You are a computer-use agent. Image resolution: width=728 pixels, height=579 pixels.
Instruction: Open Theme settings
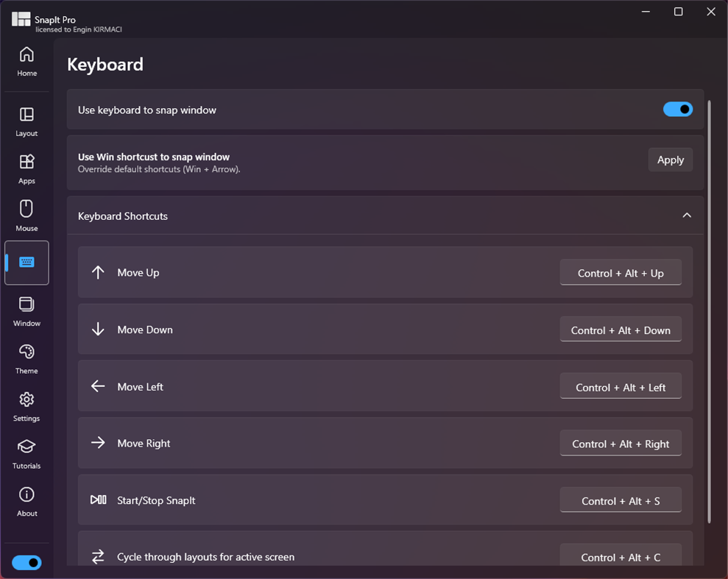coord(26,358)
